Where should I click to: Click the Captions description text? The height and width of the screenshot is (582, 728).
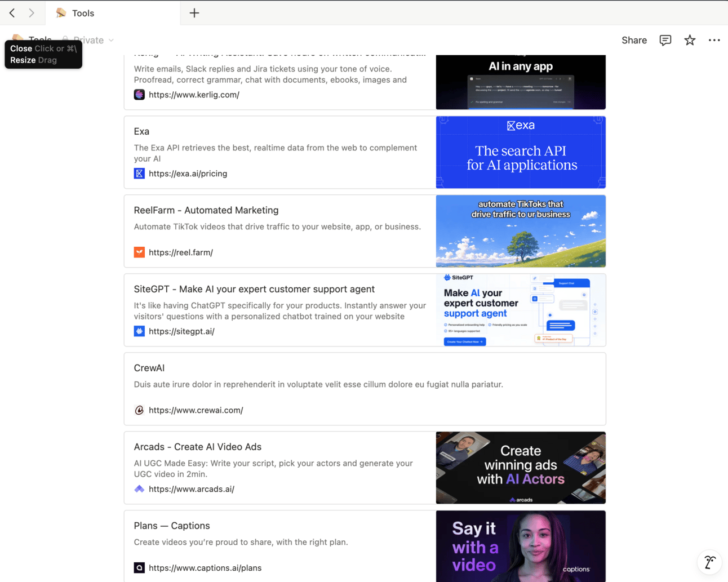(241, 542)
